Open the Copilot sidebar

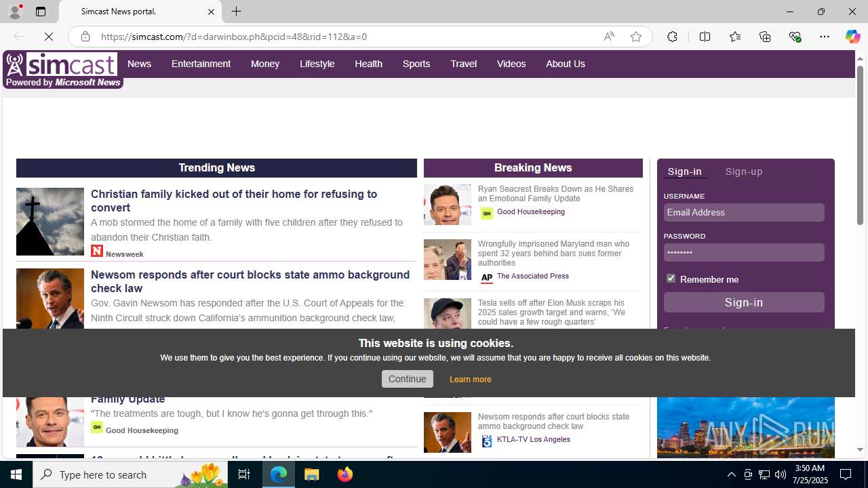coord(852,37)
